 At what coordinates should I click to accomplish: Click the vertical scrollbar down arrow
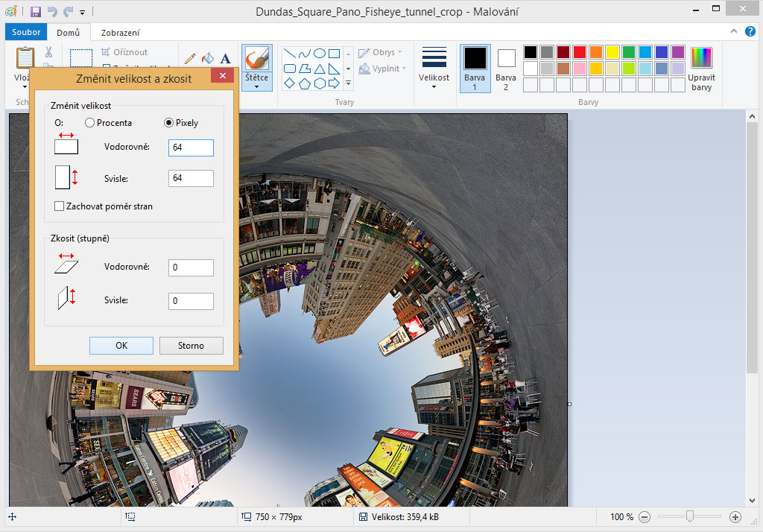pyautogui.click(x=752, y=501)
